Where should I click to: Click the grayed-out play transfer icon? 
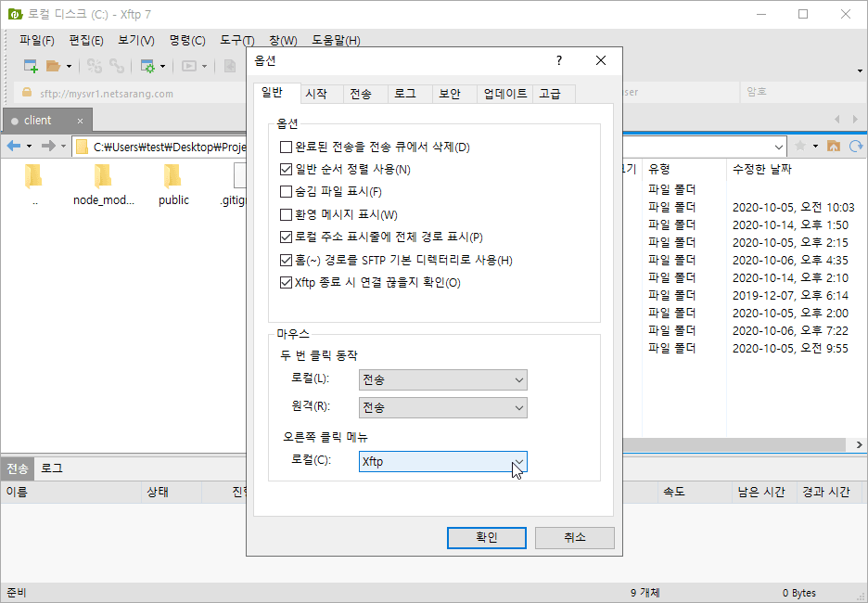click(x=189, y=67)
